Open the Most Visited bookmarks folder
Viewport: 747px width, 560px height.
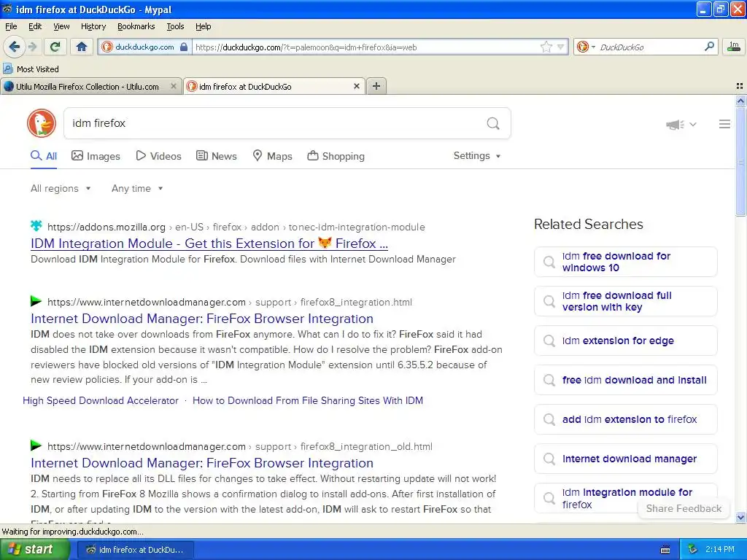point(31,69)
